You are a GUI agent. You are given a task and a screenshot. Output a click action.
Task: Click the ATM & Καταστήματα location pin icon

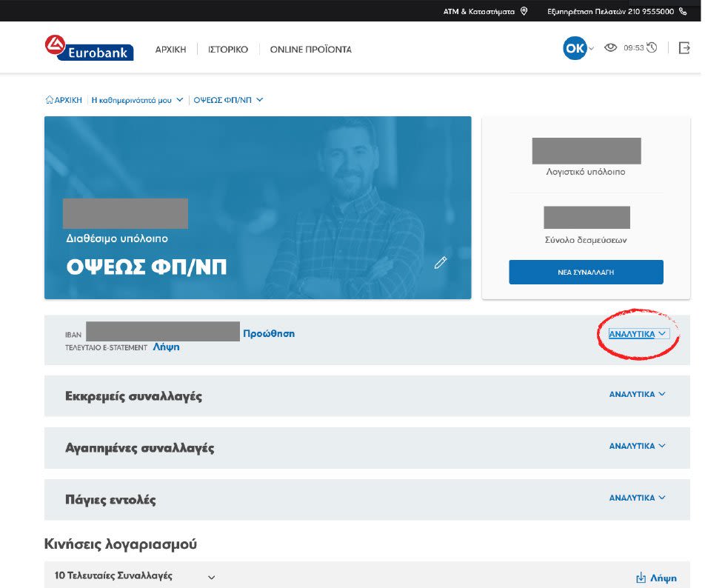click(x=524, y=11)
